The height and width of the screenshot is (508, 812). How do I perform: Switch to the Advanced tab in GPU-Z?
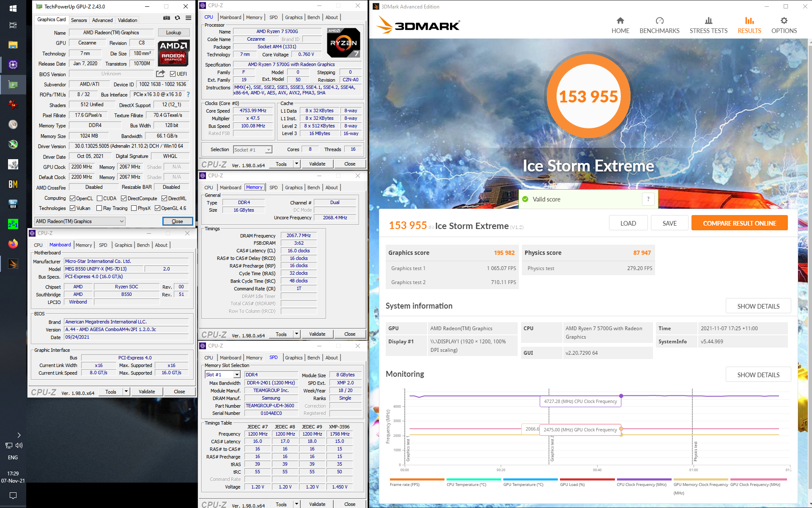(102, 20)
